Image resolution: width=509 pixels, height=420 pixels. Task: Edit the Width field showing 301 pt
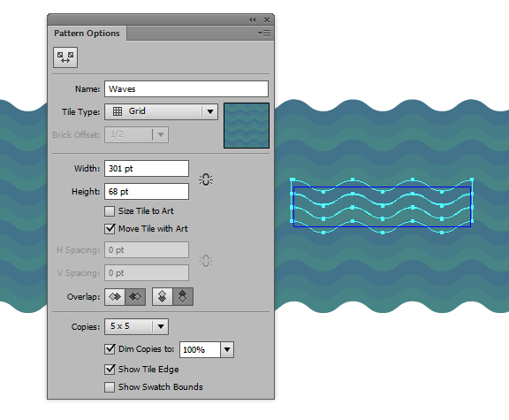147,169
